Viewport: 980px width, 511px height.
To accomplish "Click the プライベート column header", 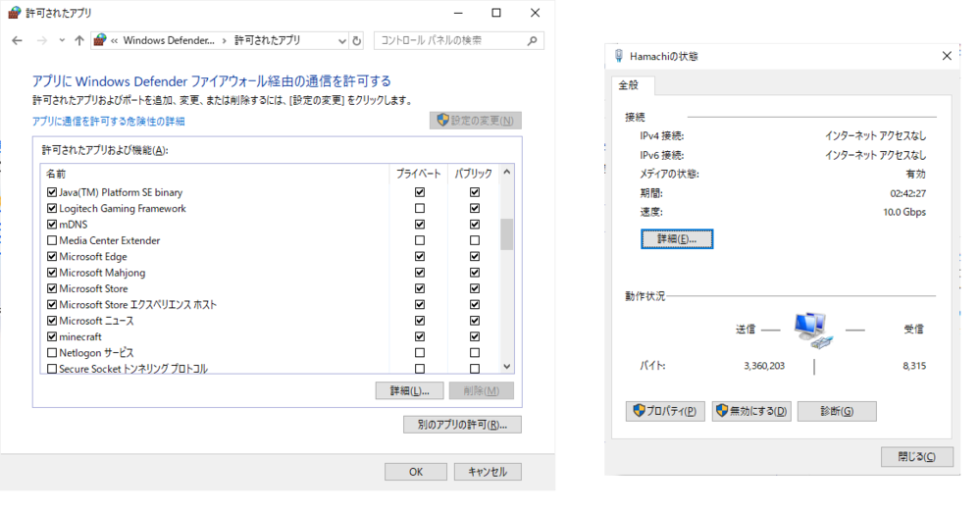I will click(x=418, y=174).
